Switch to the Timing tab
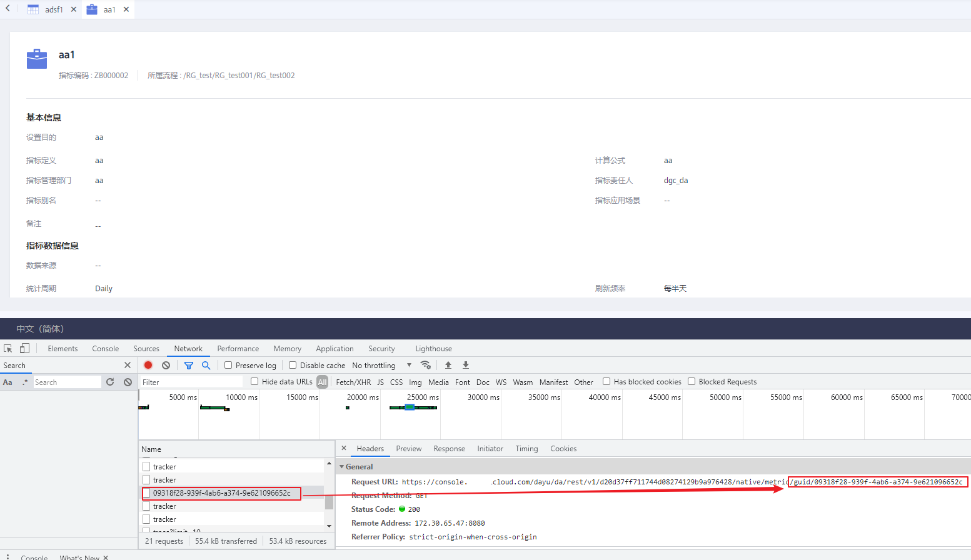The image size is (971, 560). coord(526,449)
